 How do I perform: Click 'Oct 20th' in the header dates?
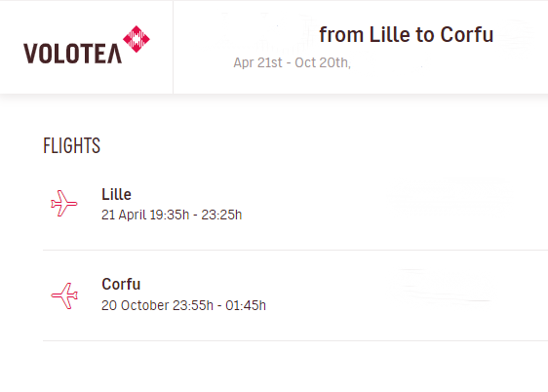pyautogui.click(x=323, y=62)
